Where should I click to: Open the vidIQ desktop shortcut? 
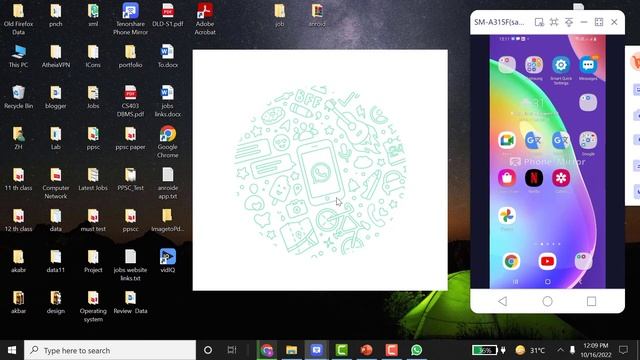[x=168, y=260]
